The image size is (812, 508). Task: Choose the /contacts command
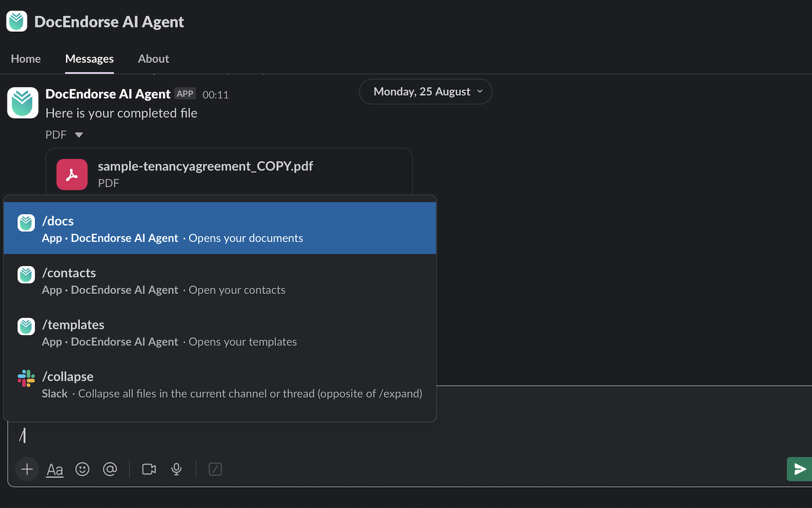[x=220, y=280]
